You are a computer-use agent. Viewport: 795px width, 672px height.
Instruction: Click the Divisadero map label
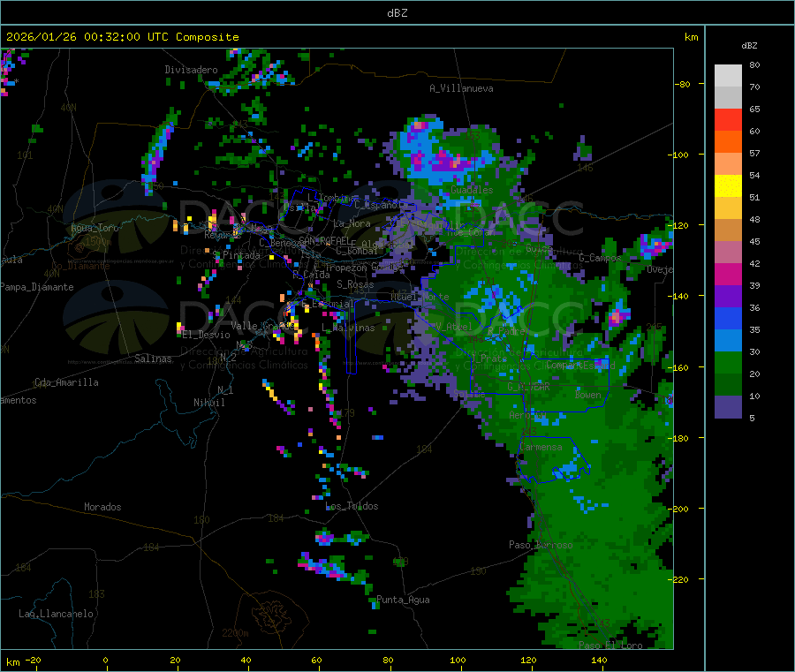click(191, 70)
